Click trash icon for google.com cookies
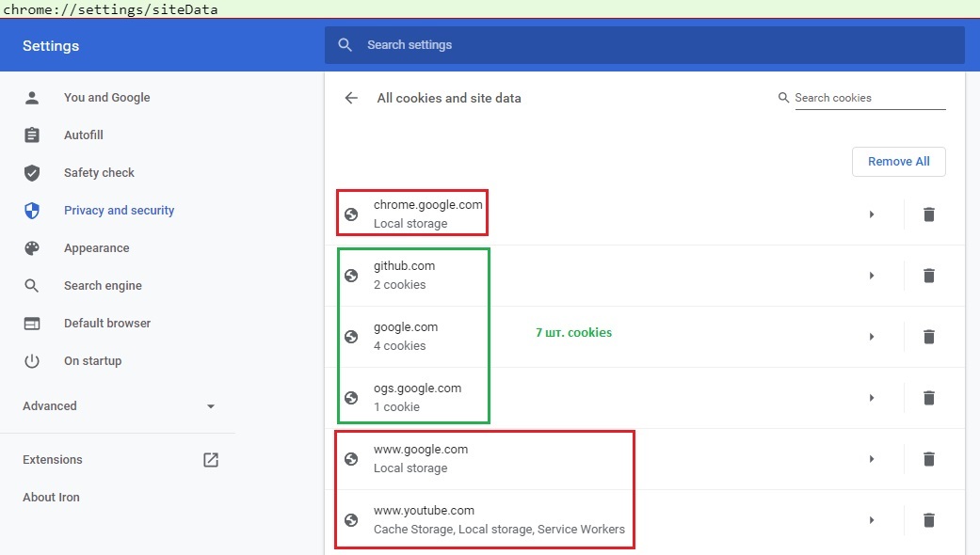The width and height of the screenshot is (980, 555). [x=929, y=337]
